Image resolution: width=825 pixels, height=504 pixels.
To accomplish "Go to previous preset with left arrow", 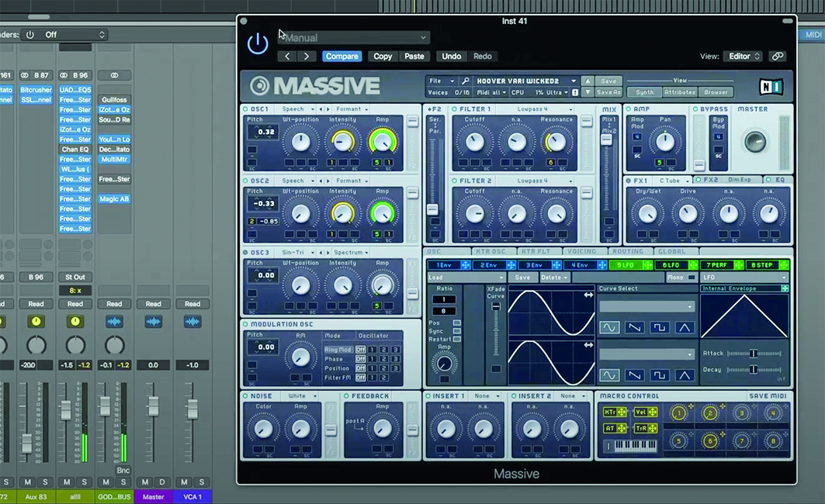I will tap(287, 57).
